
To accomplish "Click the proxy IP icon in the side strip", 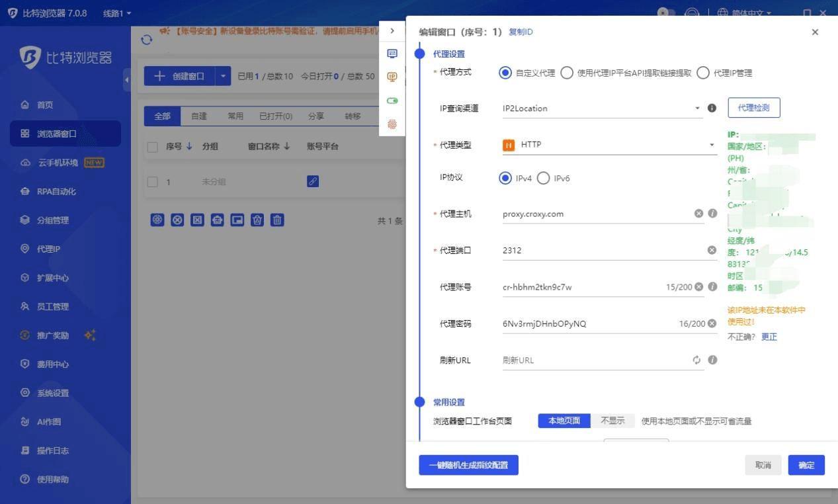I will click(x=392, y=77).
